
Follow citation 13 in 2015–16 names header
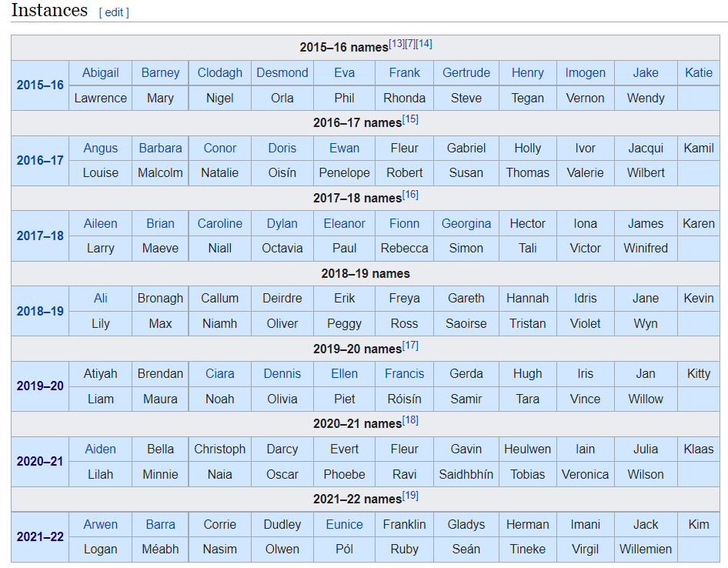coord(396,44)
